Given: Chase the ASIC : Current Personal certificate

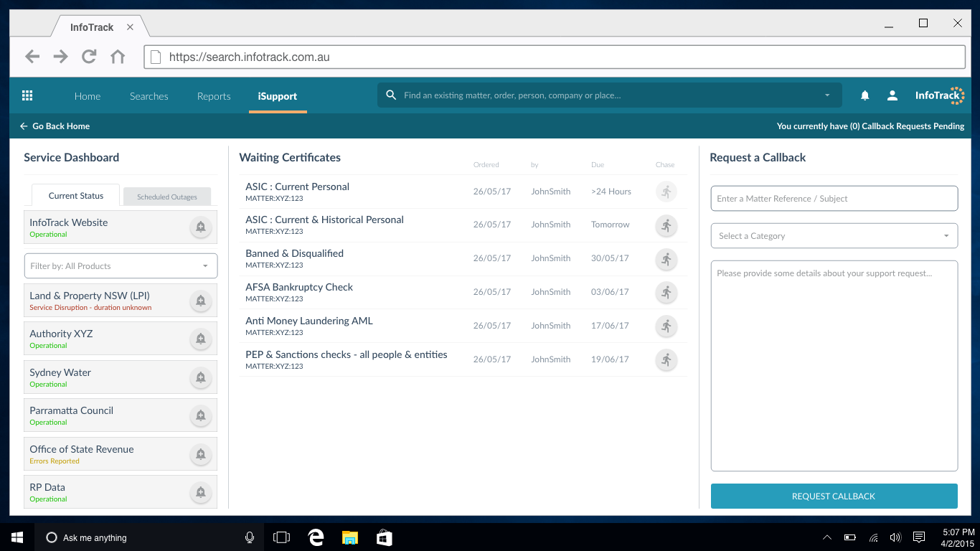Looking at the screenshot, I should point(666,192).
